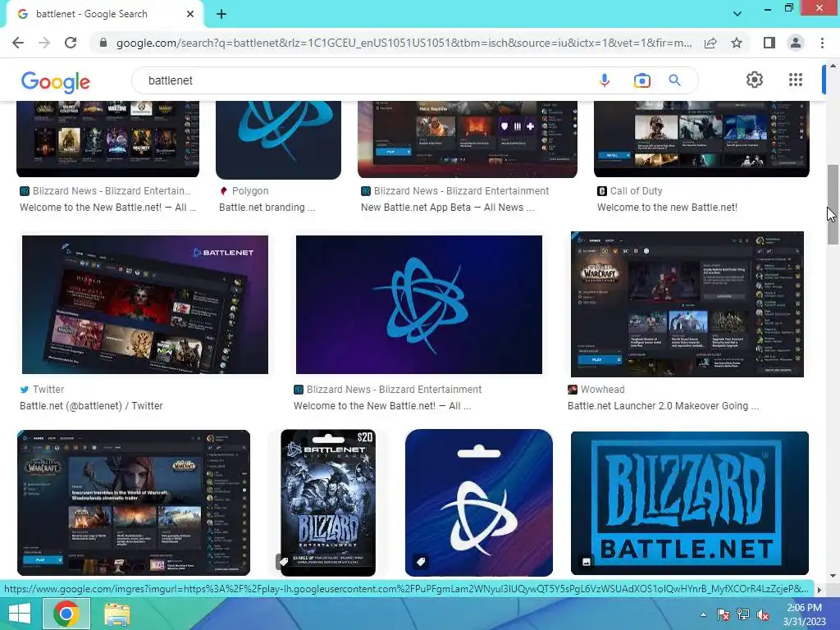
Task: Open the Chrome profile avatar
Action: tap(796, 43)
